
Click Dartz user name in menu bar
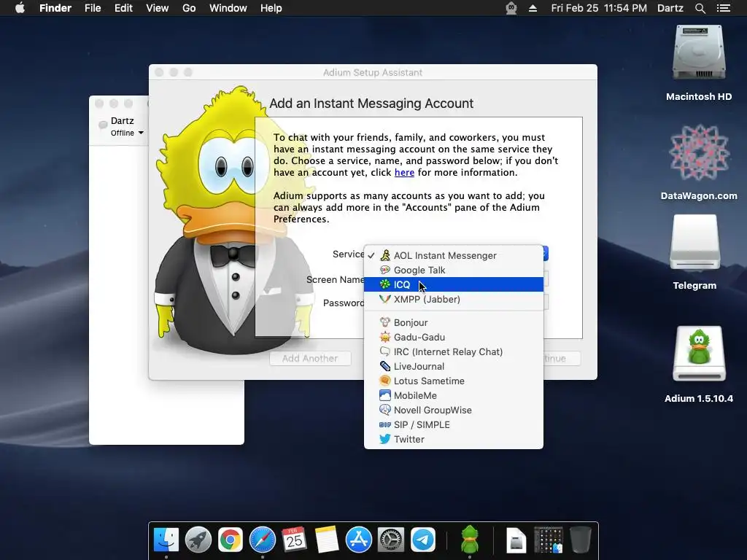(670, 8)
